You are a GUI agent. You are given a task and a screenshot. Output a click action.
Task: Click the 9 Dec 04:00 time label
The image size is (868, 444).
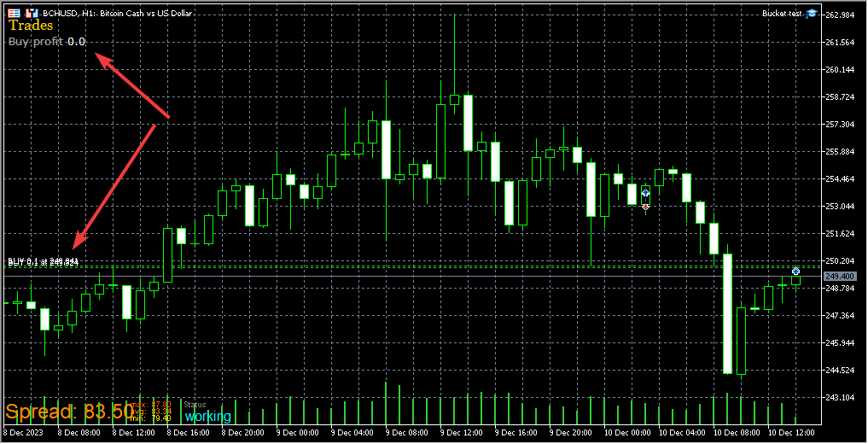pyautogui.click(x=352, y=432)
